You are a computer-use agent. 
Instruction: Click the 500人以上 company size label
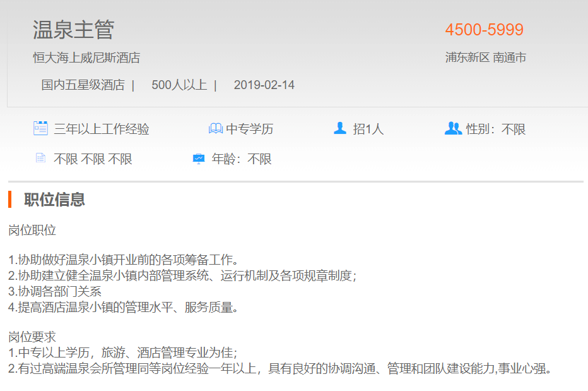(179, 85)
